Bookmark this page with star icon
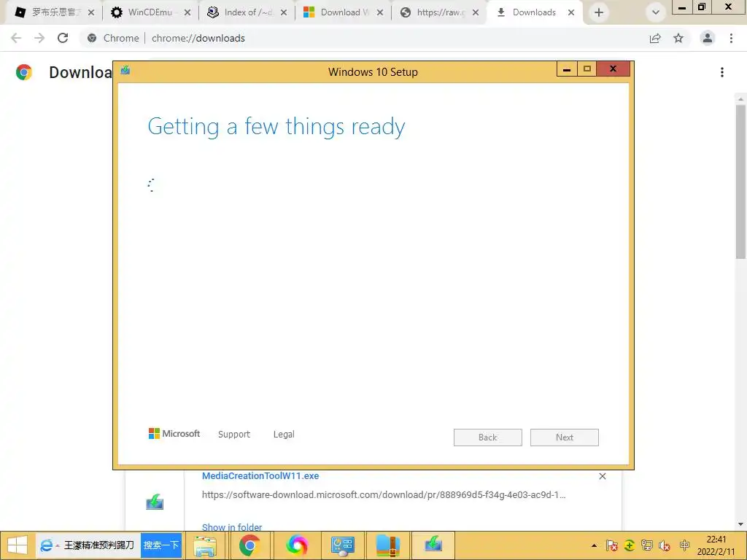 tap(678, 38)
